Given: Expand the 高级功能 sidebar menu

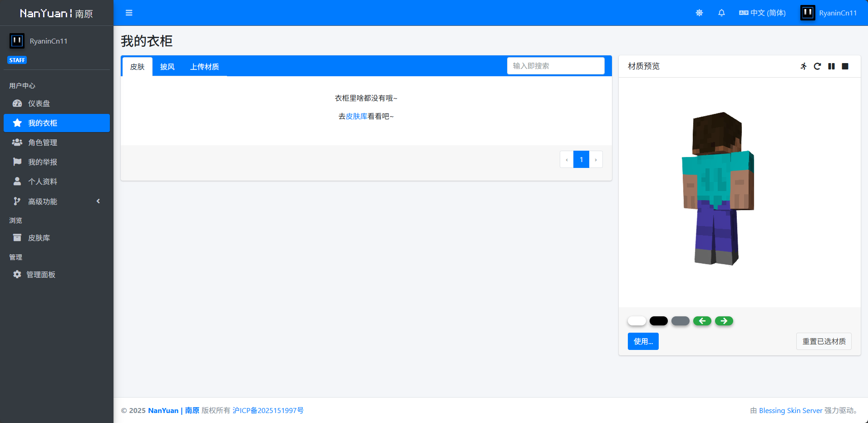Looking at the screenshot, I should coord(57,201).
